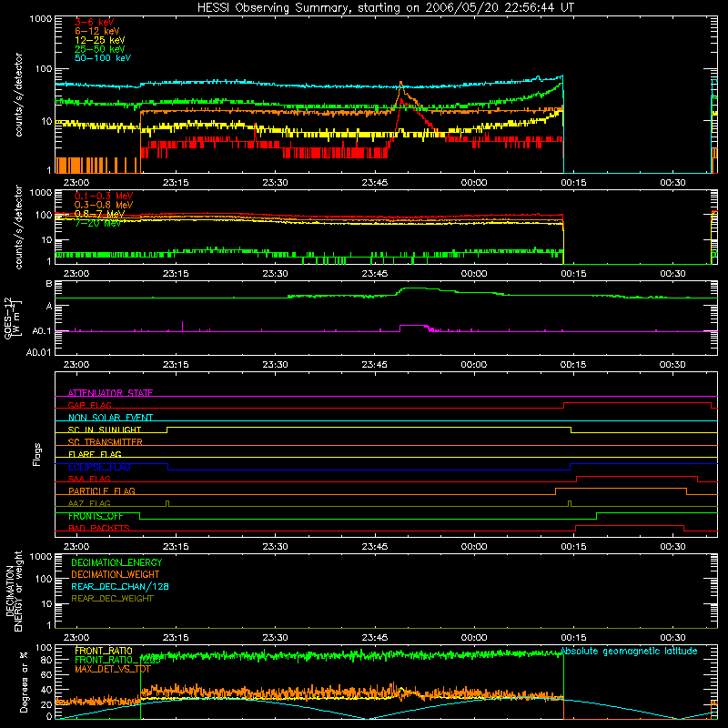Click the red '0.1-0.3 MeV' legend label

(104, 196)
